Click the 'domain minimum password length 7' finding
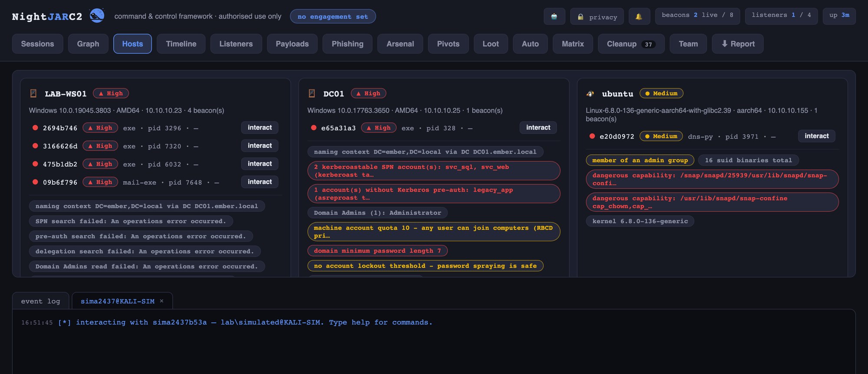 pyautogui.click(x=378, y=251)
